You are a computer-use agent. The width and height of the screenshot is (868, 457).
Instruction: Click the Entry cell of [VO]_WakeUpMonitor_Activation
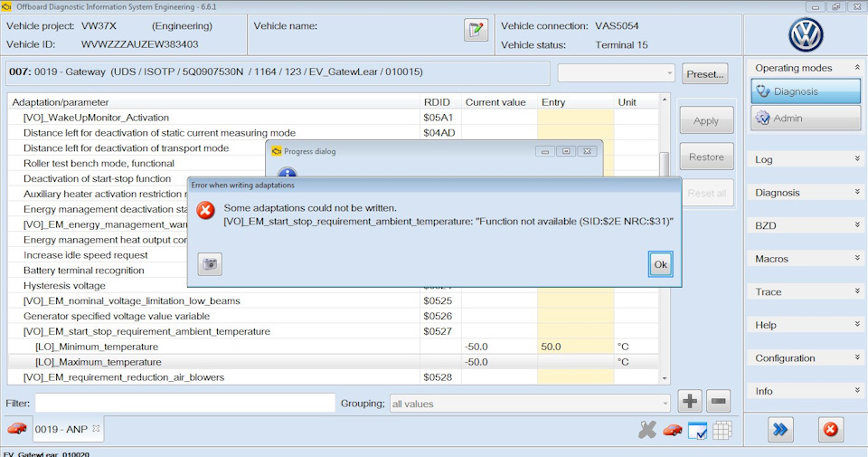[576, 118]
